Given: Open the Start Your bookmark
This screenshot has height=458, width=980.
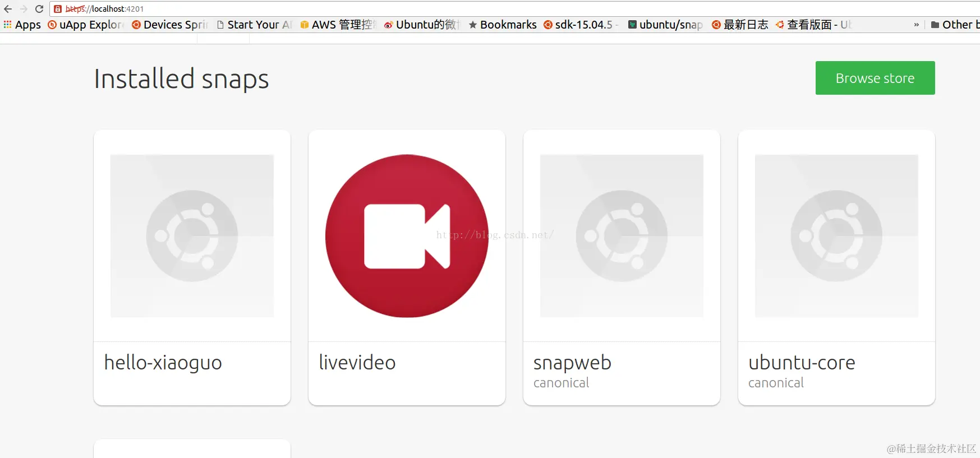Looking at the screenshot, I should tap(254, 25).
